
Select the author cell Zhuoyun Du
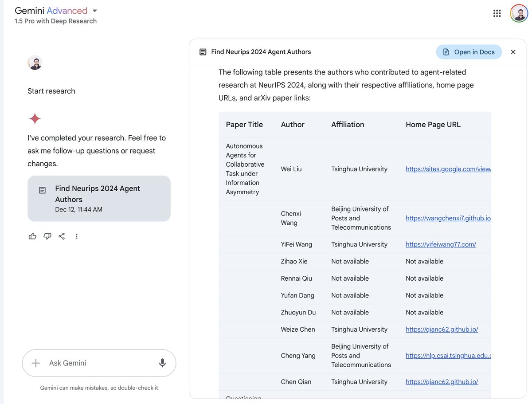coord(298,313)
